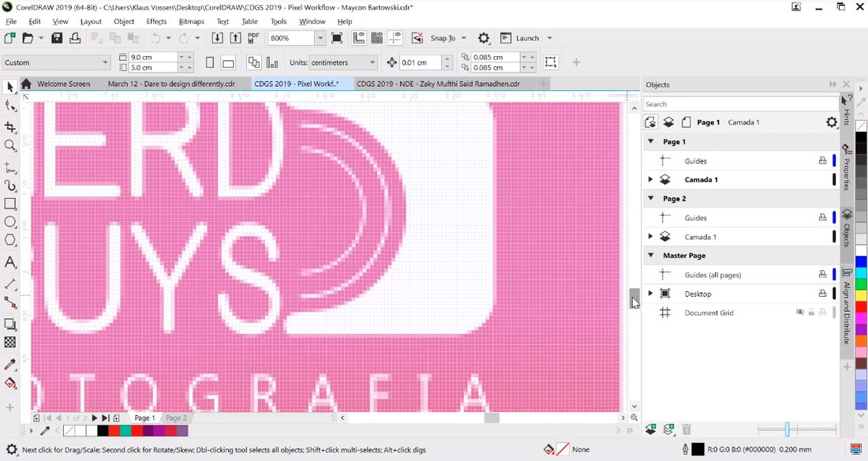Choose the Rectangle tool
The height and width of the screenshot is (461, 868).
coord(10,204)
